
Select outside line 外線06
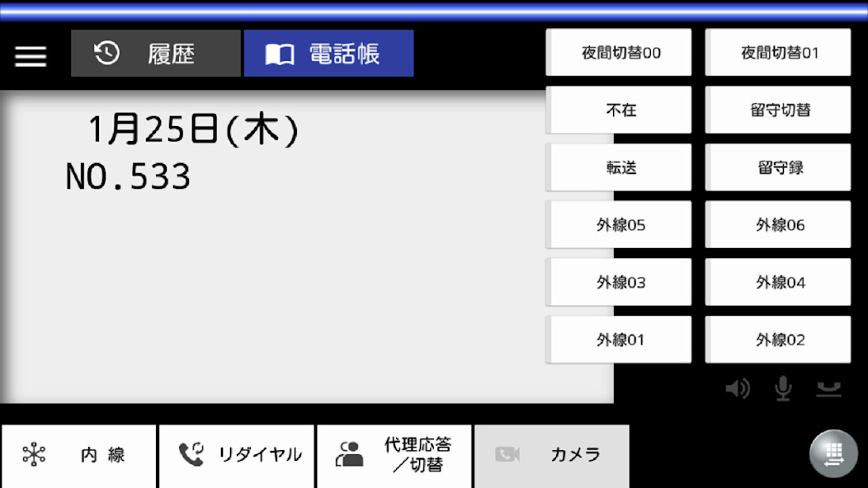pos(778,225)
